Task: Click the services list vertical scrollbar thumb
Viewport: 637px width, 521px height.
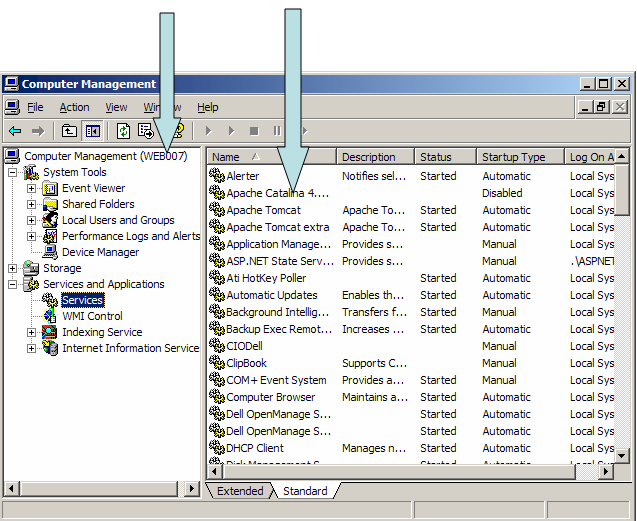Action: [622, 189]
